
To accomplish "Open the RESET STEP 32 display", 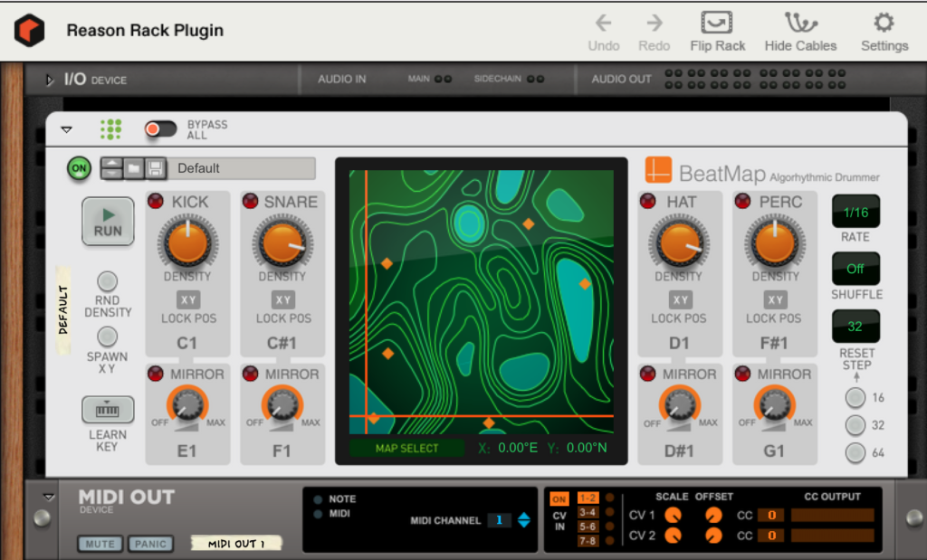I will click(x=855, y=326).
